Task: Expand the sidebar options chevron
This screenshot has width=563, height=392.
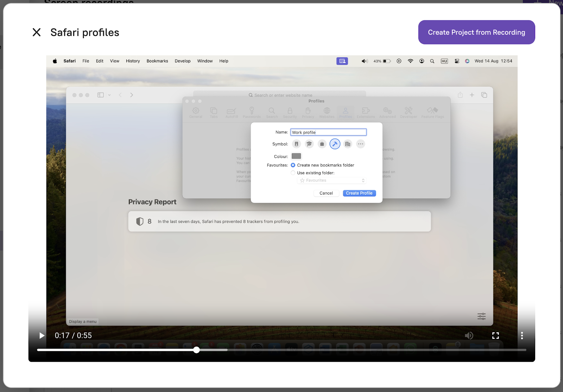Action: tap(109, 95)
